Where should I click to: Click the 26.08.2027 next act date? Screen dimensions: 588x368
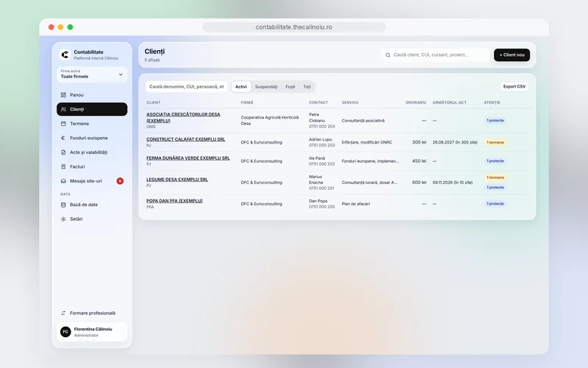(455, 142)
